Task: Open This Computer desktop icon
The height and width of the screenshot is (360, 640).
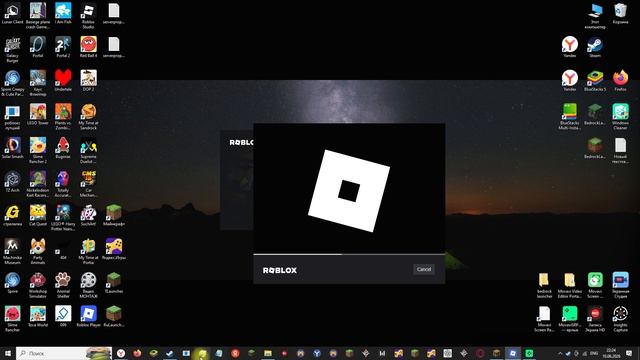Action: click(x=595, y=16)
